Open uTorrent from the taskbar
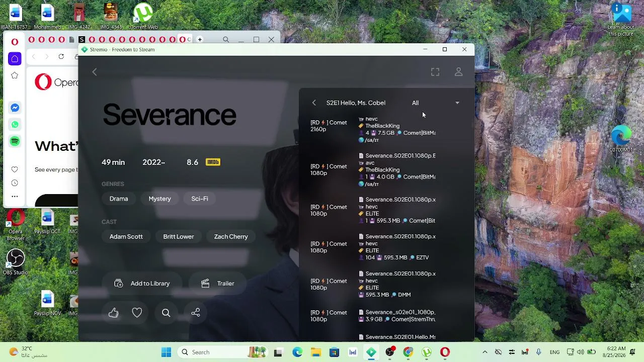The width and height of the screenshot is (644, 362). pyautogui.click(x=427, y=352)
